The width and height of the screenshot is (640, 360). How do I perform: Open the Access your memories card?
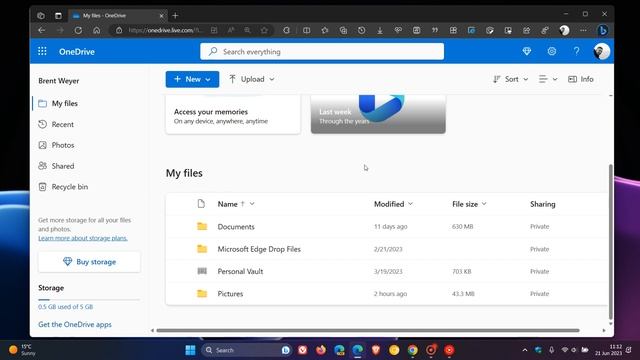point(233,115)
